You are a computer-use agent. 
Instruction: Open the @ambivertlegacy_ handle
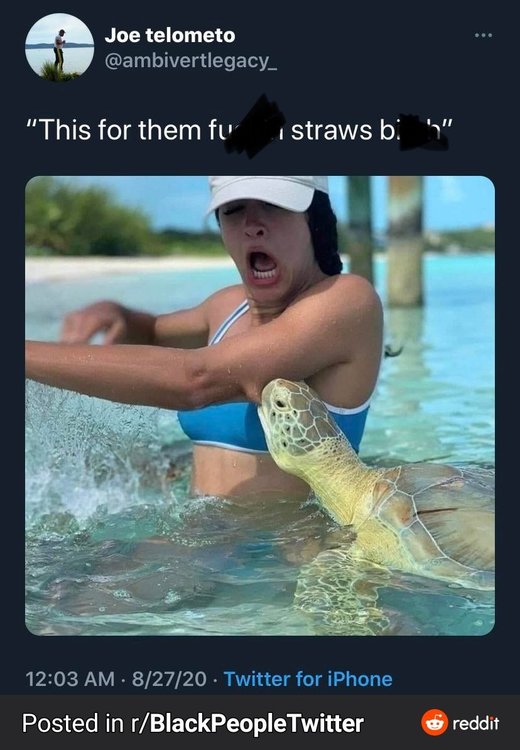190,61
